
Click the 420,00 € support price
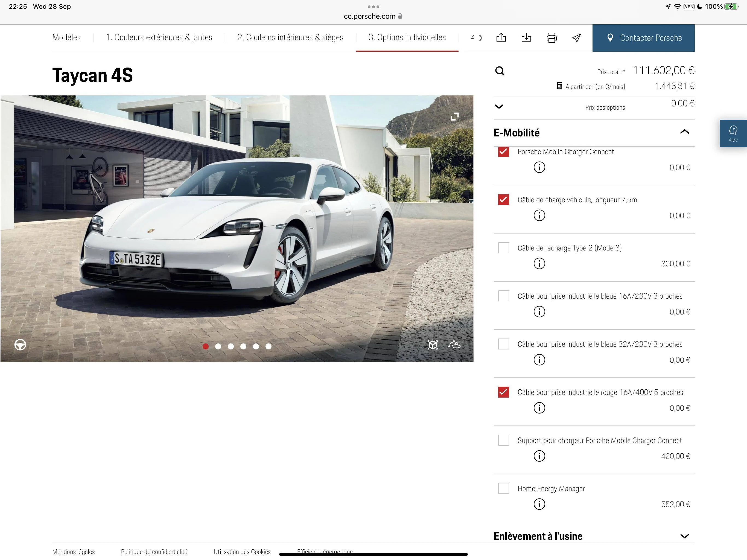[675, 456]
